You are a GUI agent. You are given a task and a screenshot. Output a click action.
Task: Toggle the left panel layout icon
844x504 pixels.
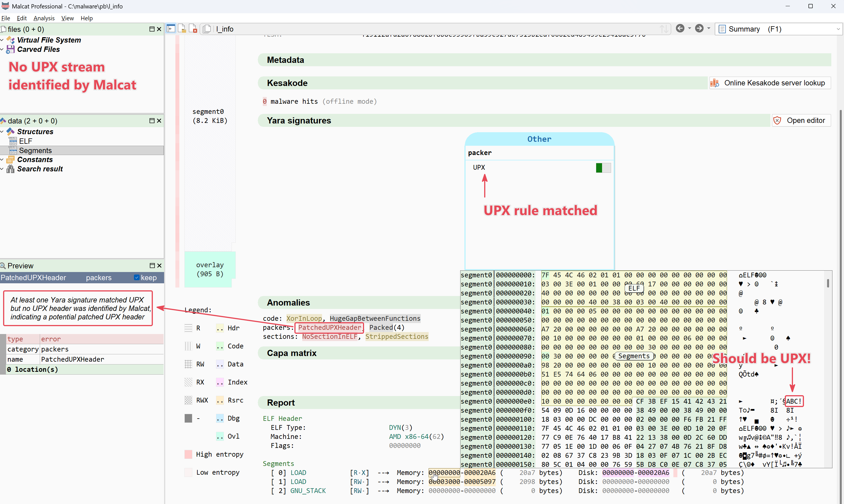click(x=171, y=28)
